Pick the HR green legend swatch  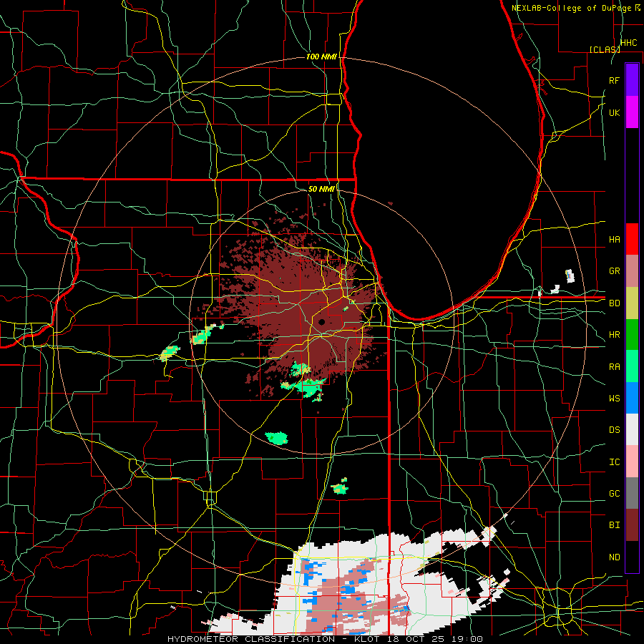632,335
